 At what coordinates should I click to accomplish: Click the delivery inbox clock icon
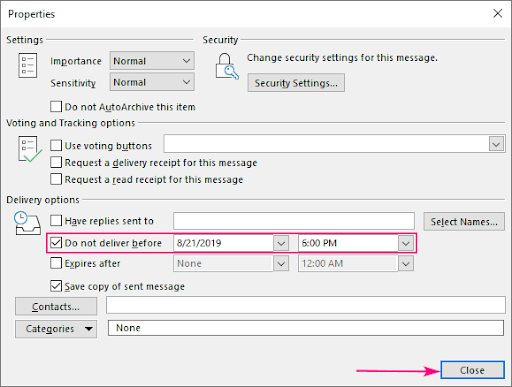[28, 223]
